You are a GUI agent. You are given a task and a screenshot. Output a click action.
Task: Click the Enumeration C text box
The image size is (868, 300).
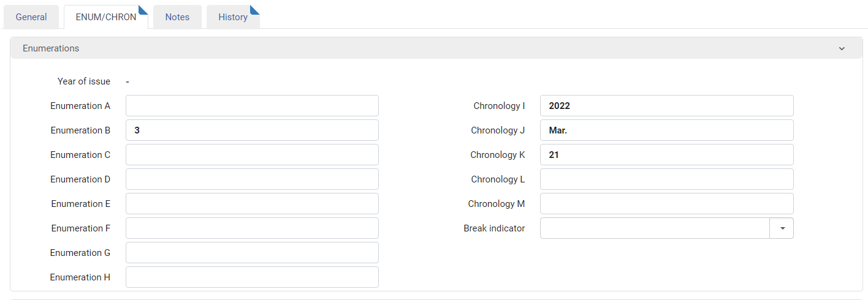252,155
